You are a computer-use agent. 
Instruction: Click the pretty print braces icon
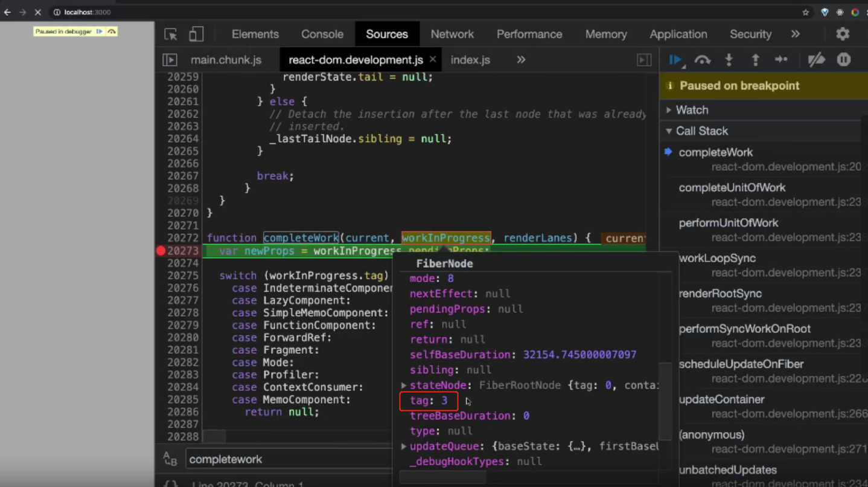[171, 483]
